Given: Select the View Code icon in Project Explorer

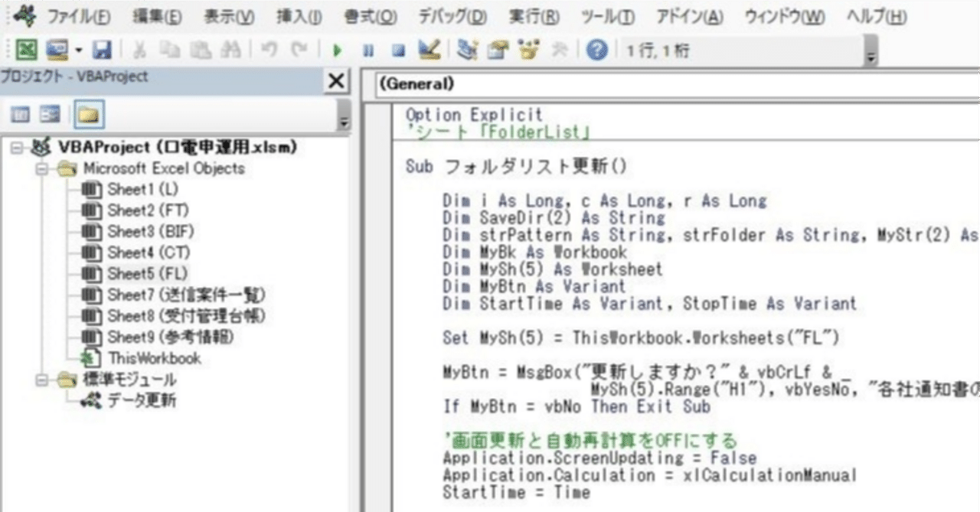Looking at the screenshot, I should point(21,115).
